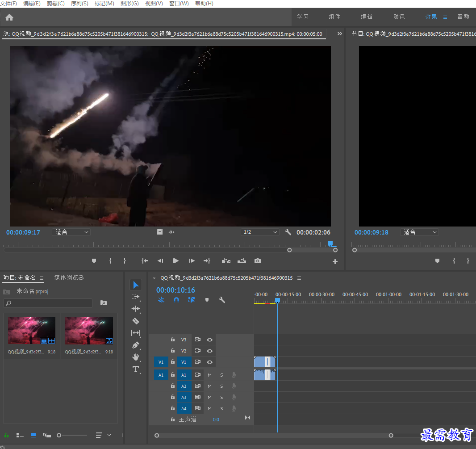Hide track V1 output eye
The height and width of the screenshot is (449, 476).
(x=209, y=362)
